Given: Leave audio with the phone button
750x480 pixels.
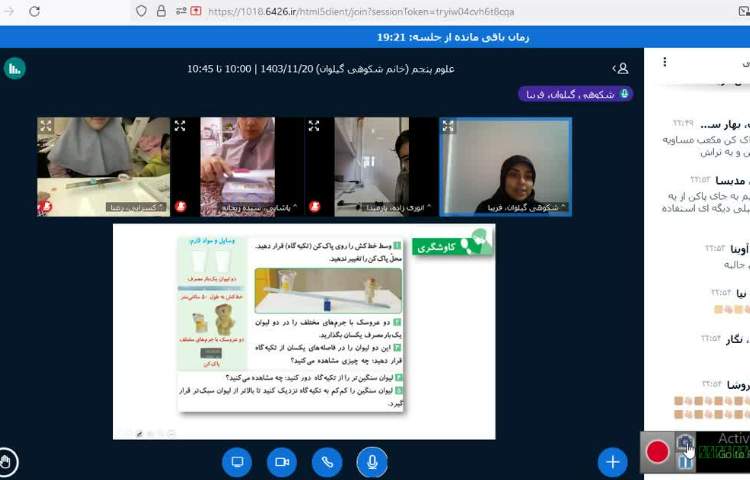Looking at the screenshot, I should coord(327,462).
